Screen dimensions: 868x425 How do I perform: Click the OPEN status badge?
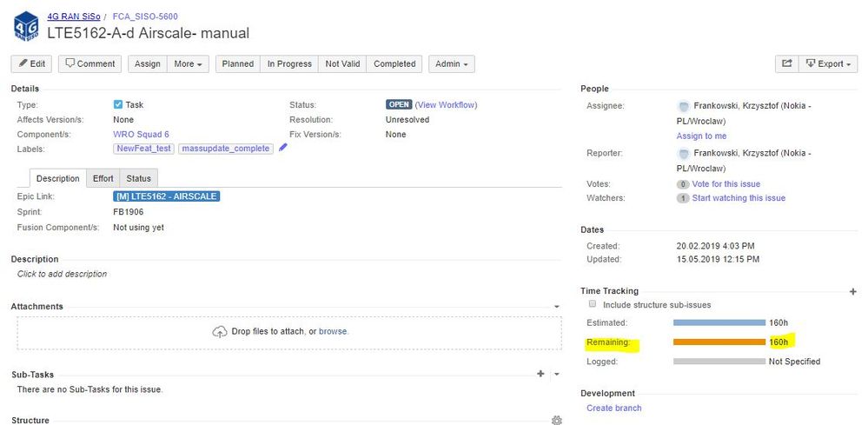click(x=399, y=104)
